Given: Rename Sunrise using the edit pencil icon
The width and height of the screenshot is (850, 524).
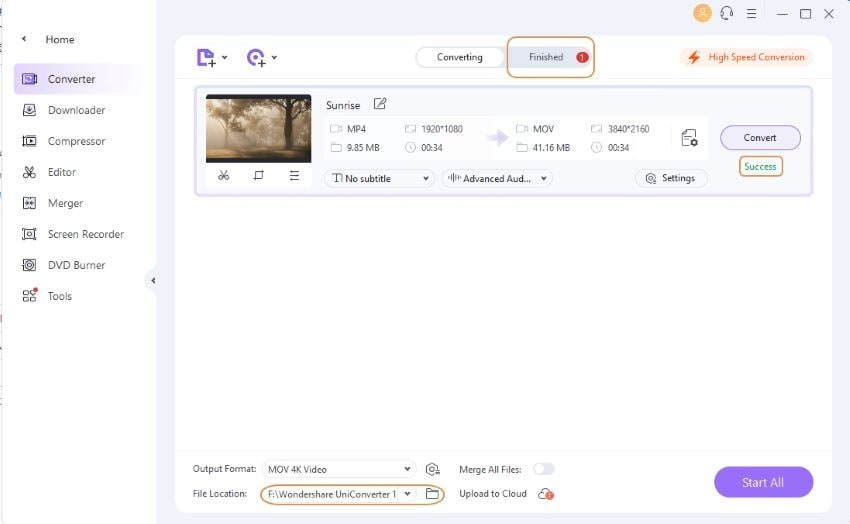Looking at the screenshot, I should [379, 104].
